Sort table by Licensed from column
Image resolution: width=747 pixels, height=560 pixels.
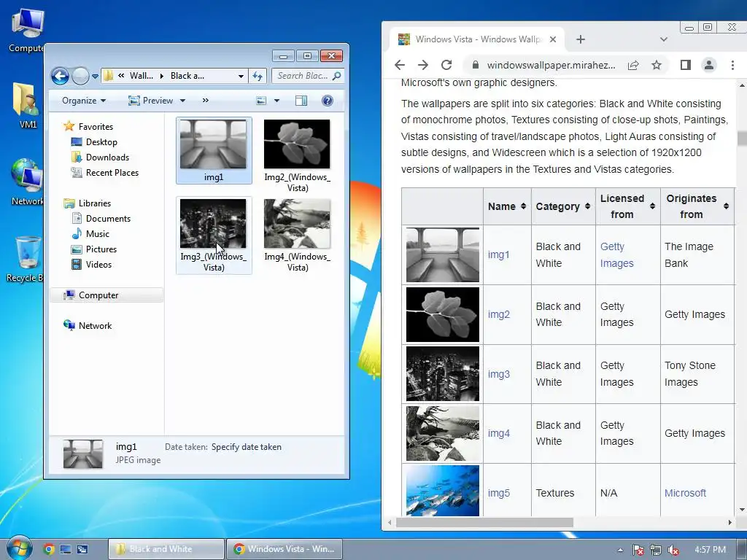tap(628, 206)
